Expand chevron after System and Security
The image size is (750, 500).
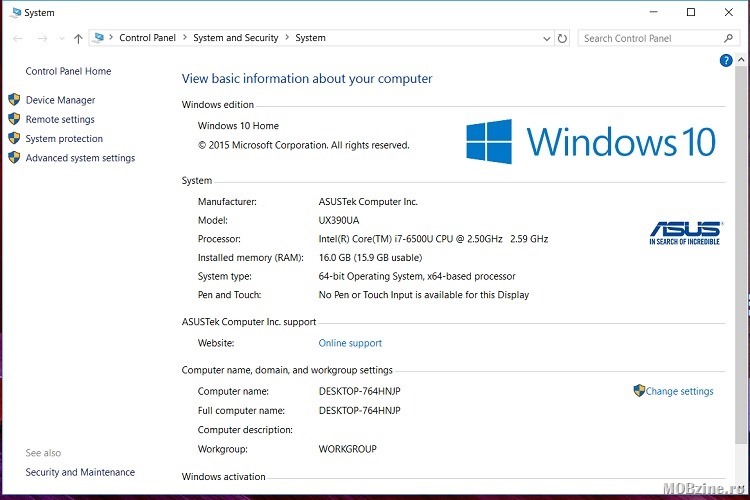(287, 38)
